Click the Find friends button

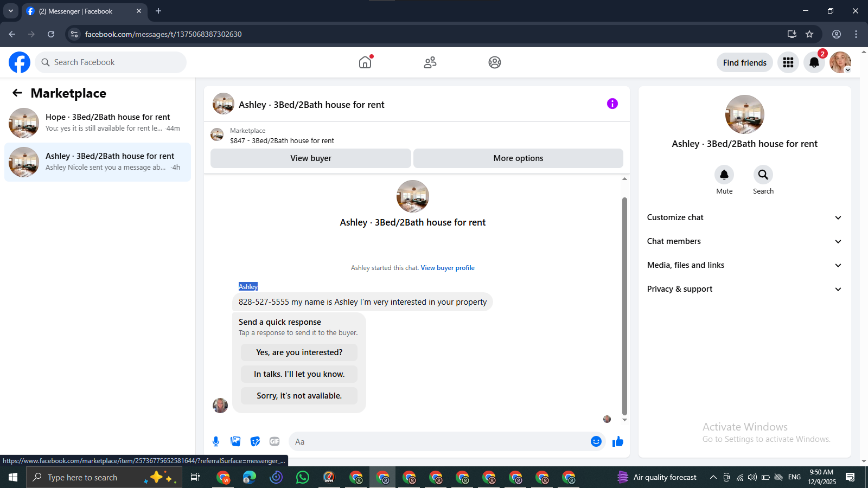(745, 62)
